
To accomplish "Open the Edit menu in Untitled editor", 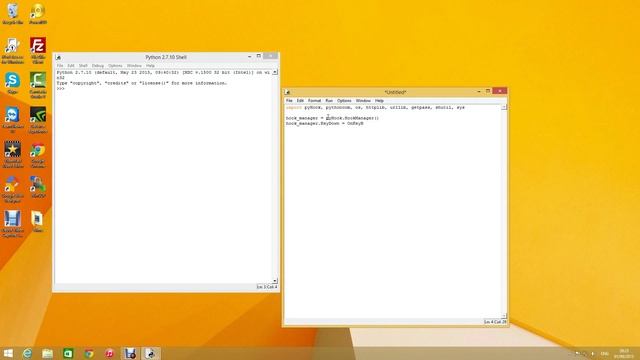I will 300,100.
